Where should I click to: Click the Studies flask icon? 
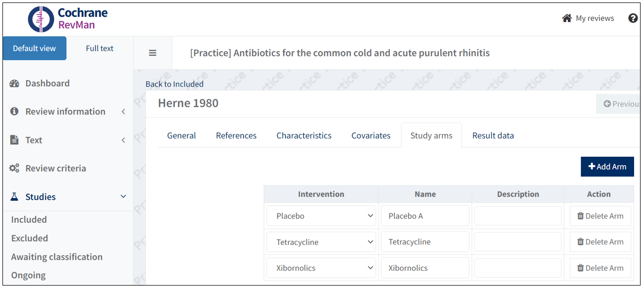point(14,197)
